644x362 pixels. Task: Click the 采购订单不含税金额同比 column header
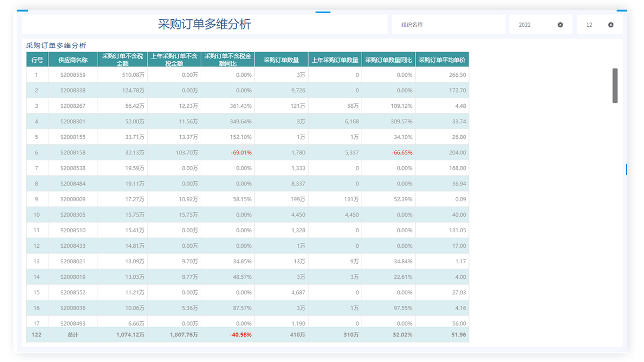228,60
